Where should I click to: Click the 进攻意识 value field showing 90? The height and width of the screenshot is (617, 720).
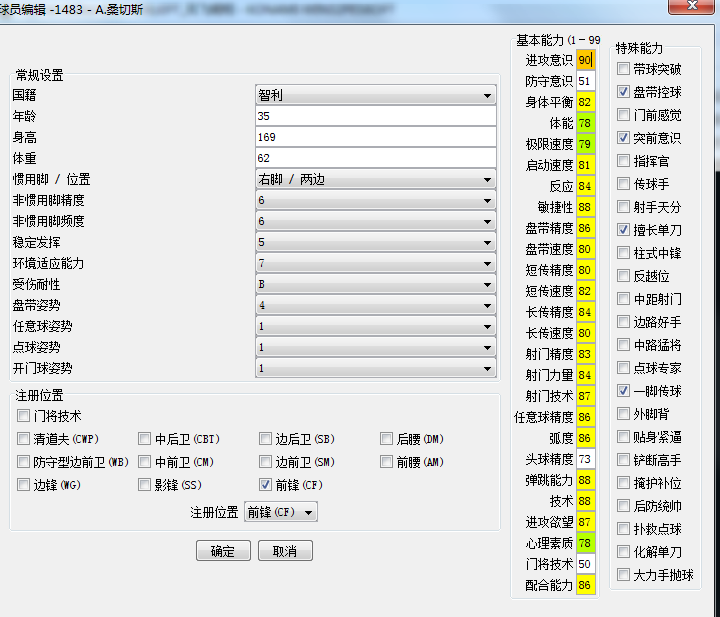[x=585, y=60]
